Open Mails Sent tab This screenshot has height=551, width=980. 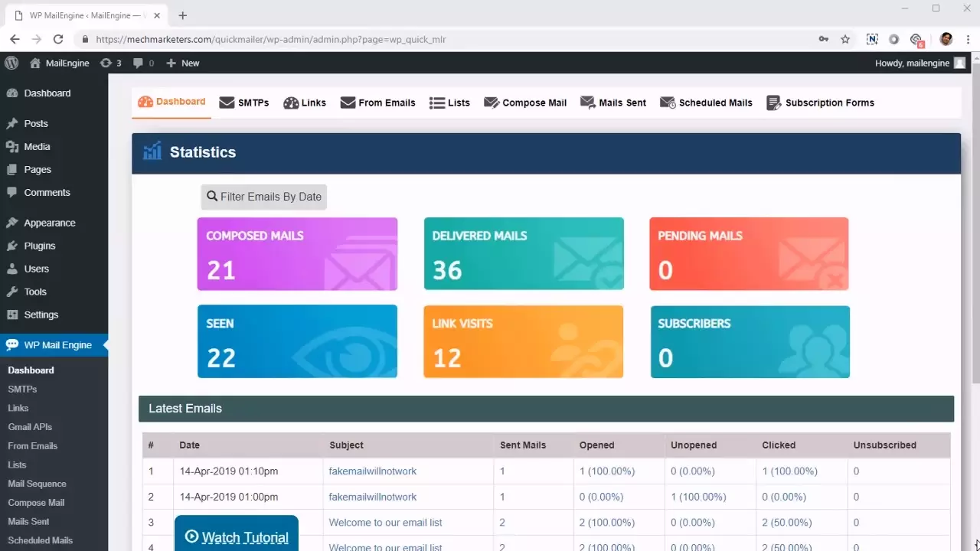[613, 103]
